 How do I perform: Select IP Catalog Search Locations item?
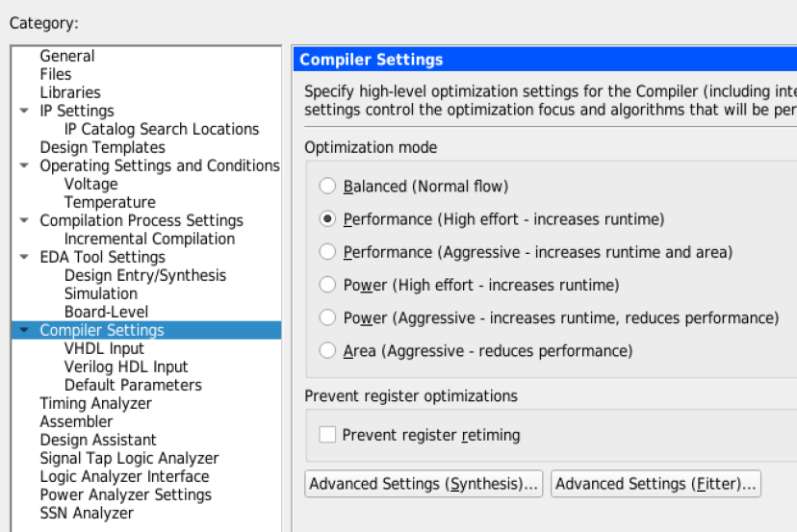[x=161, y=129]
